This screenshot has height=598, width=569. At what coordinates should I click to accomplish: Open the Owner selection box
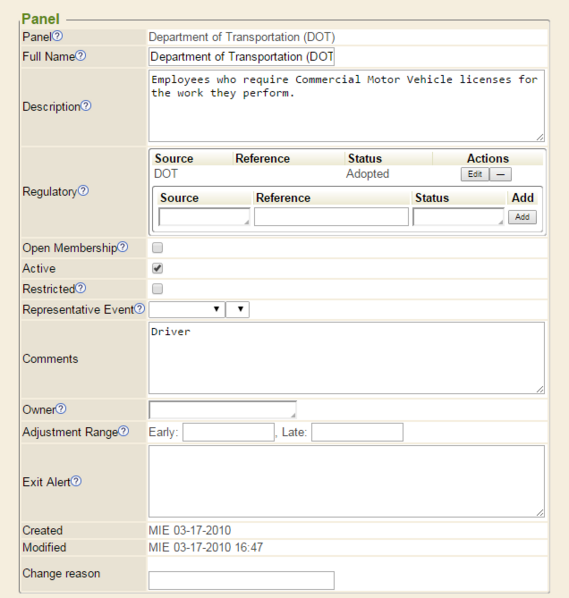(x=222, y=410)
